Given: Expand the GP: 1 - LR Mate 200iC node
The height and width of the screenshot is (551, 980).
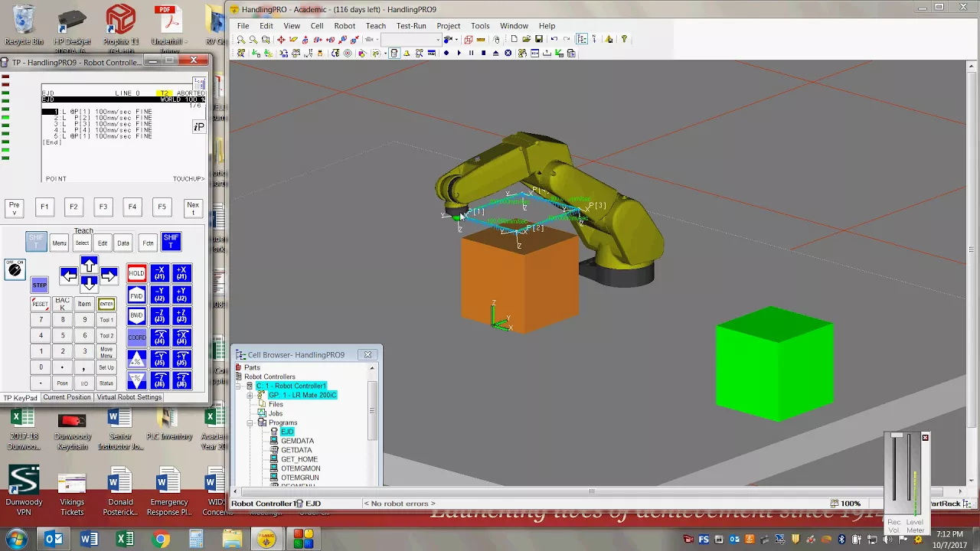Looking at the screenshot, I should coord(250,395).
